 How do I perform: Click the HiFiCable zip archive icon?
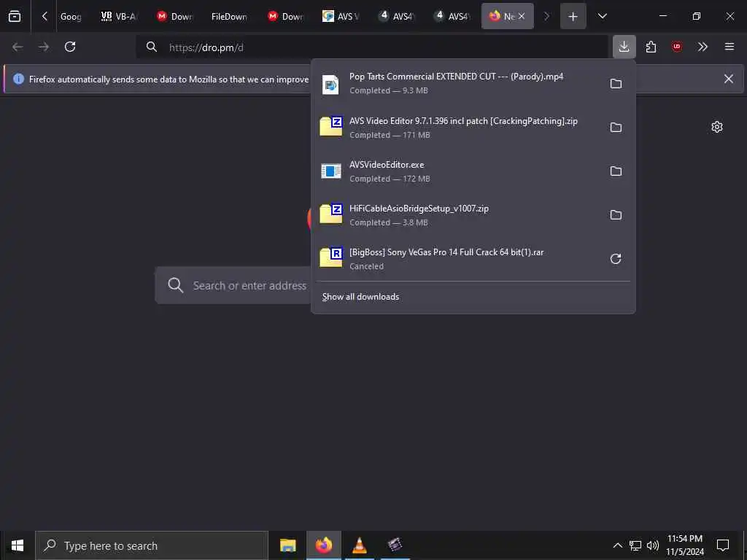330,214
